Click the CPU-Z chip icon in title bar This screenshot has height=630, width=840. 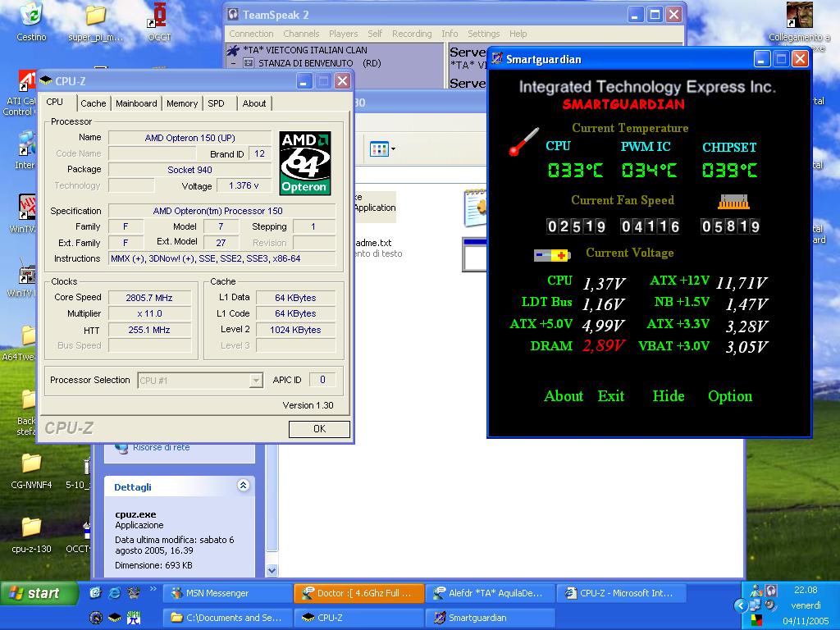click(x=46, y=81)
